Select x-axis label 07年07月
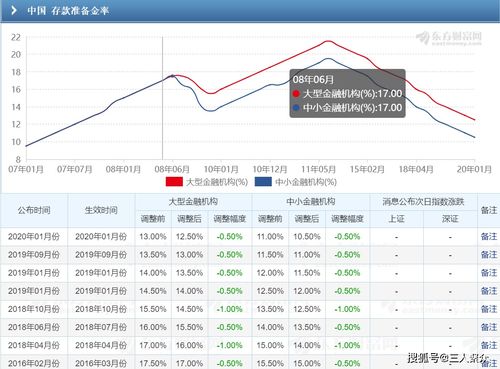 (x=75, y=169)
